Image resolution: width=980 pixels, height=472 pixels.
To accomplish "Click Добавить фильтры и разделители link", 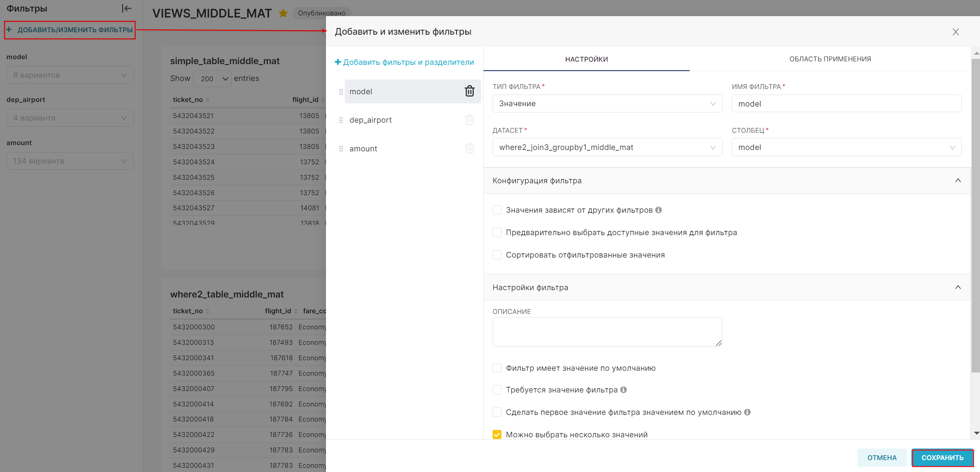I will [x=404, y=62].
